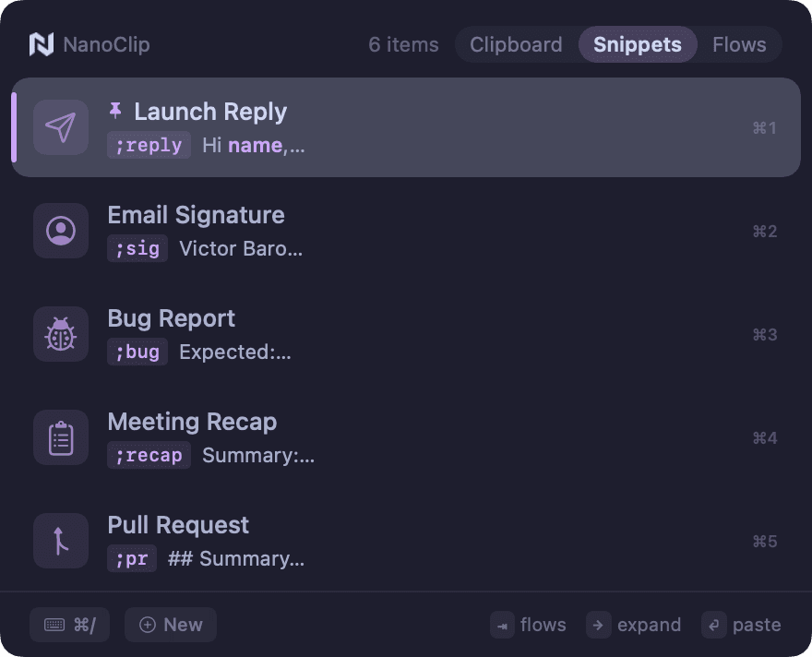Viewport: 812px width, 657px height.
Task: Click the person icon for Email Signature
Action: (x=61, y=231)
